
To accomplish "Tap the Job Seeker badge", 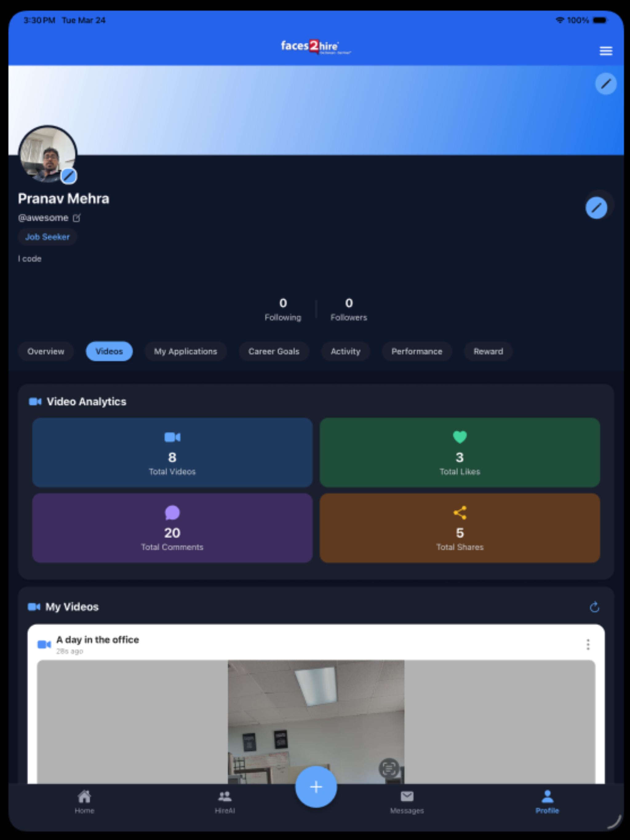I will (x=47, y=237).
